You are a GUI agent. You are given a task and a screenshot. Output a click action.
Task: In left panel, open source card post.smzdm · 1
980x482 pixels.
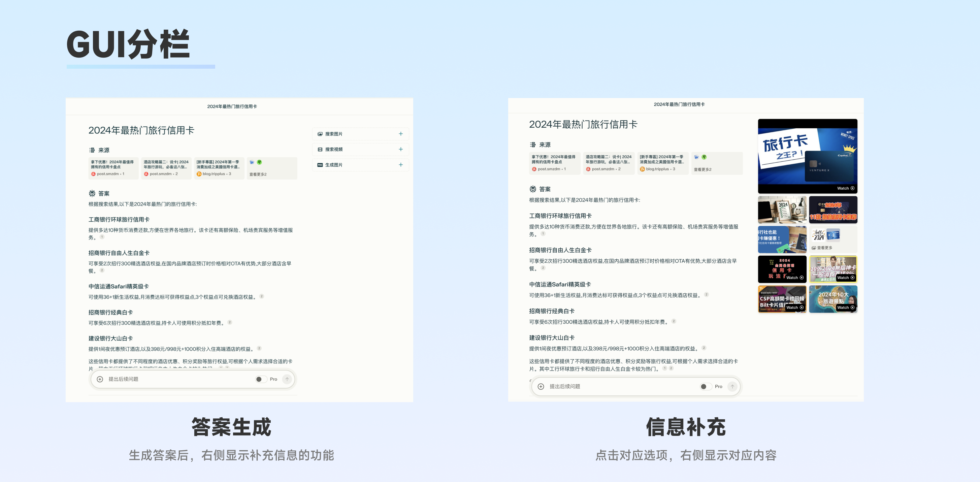point(113,168)
